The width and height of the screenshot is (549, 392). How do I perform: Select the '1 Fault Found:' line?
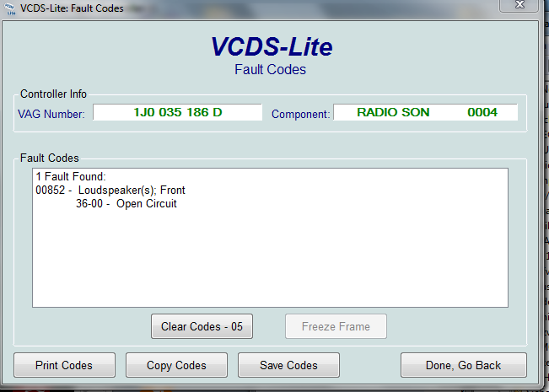pyautogui.click(x=71, y=176)
